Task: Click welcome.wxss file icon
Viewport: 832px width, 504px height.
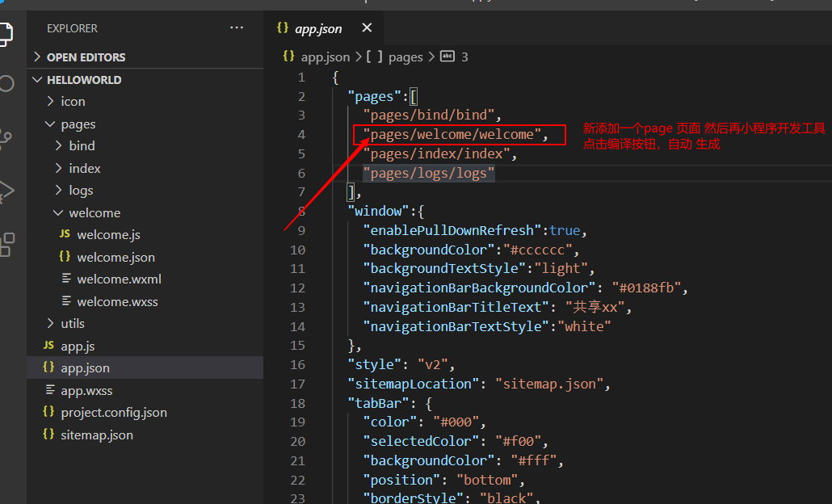Action: [x=66, y=301]
